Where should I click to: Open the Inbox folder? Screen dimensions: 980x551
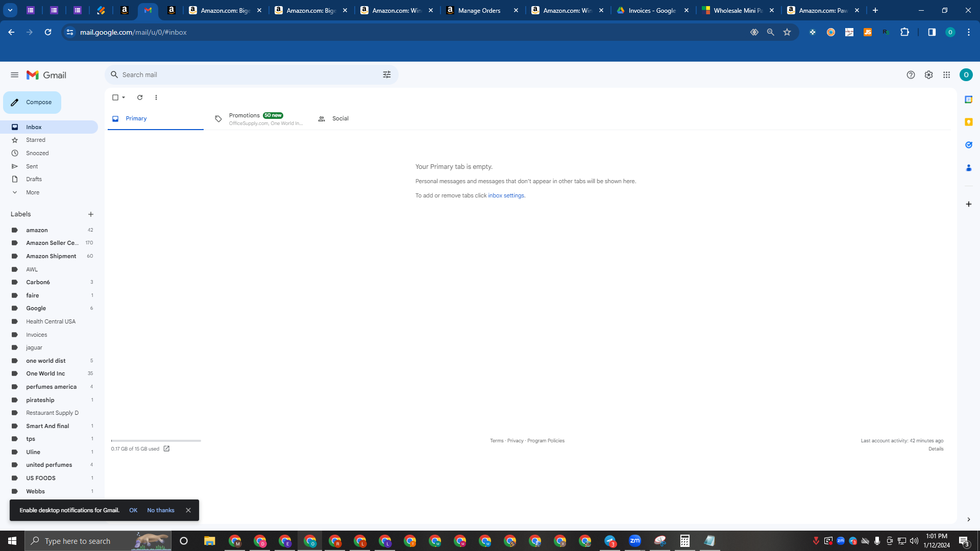click(49, 127)
